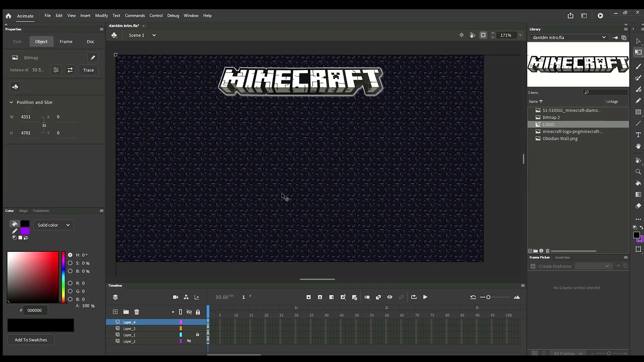Select the Eraser tool
Viewport: 644px width, 362px height.
point(638,206)
